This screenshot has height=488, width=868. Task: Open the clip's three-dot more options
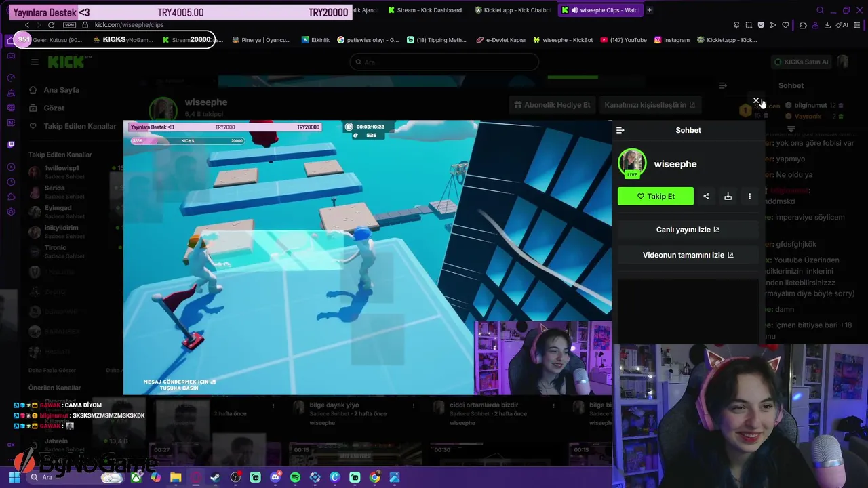pyautogui.click(x=749, y=196)
